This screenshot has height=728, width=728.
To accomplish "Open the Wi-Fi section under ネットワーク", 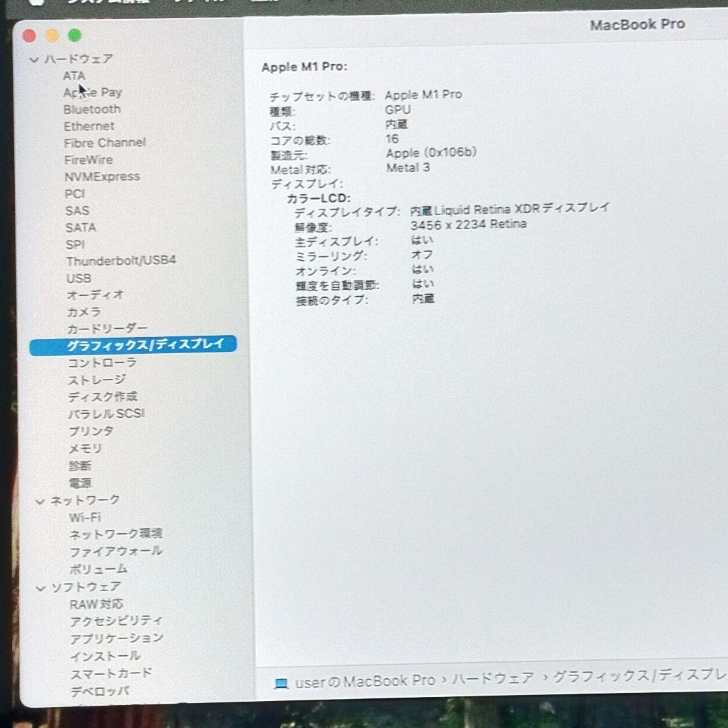I will click(x=81, y=518).
